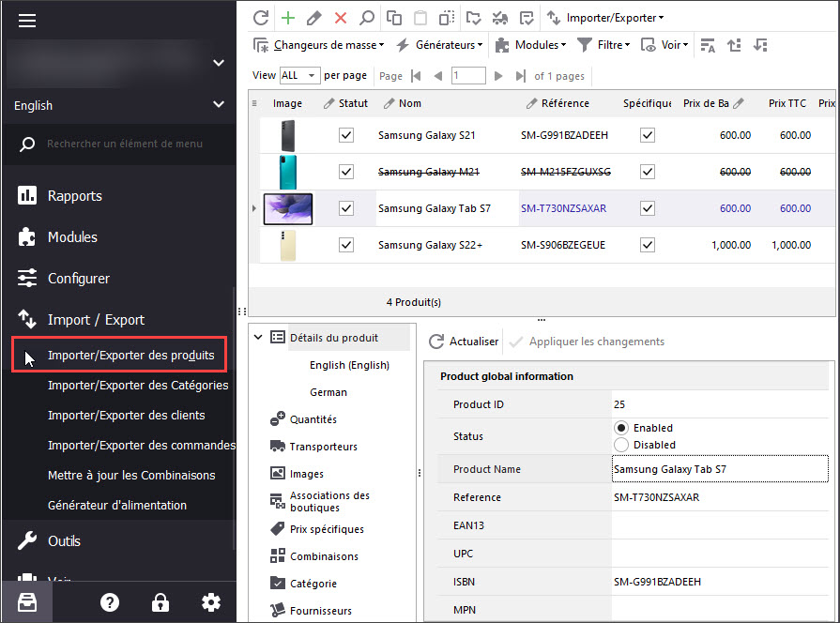Image resolution: width=840 pixels, height=623 pixels.
Task: Open the Générateurs dropdown
Action: click(x=439, y=45)
